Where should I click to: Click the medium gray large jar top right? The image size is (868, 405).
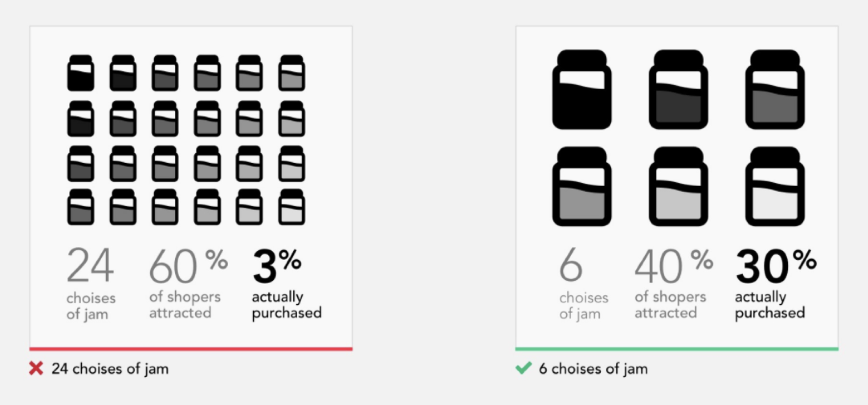(775, 89)
